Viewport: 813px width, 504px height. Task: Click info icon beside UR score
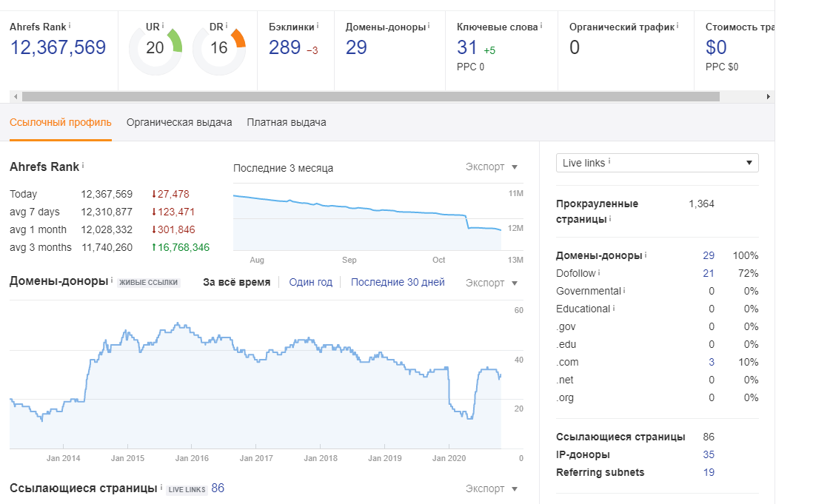click(162, 25)
